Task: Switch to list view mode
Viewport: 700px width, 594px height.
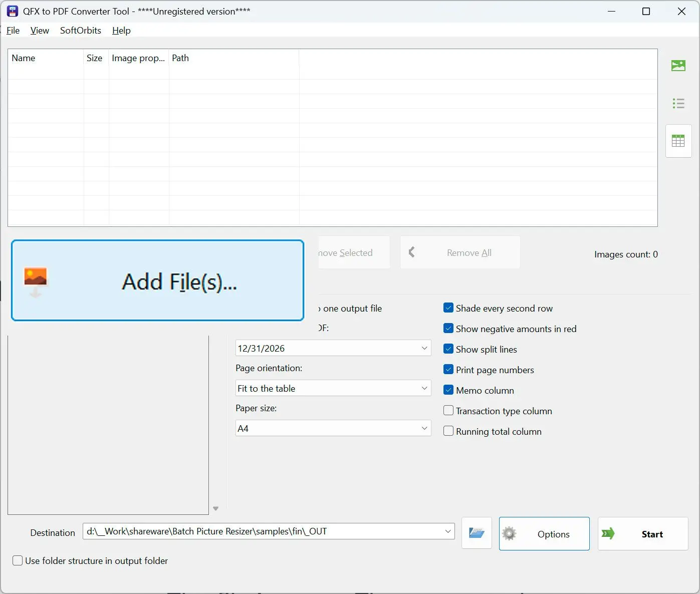Action: coord(678,104)
